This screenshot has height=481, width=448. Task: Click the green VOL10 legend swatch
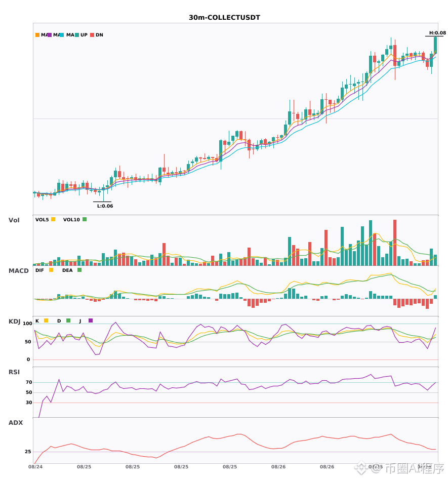85,219
